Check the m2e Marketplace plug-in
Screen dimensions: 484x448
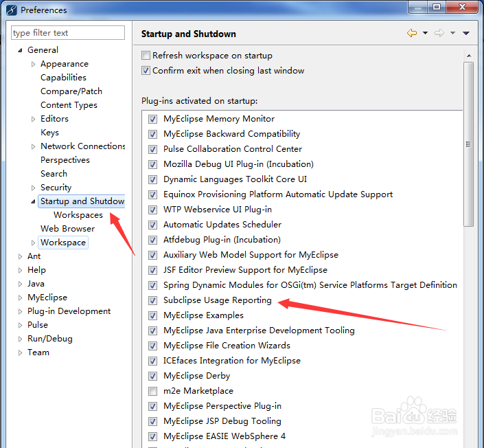[x=152, y=391]
